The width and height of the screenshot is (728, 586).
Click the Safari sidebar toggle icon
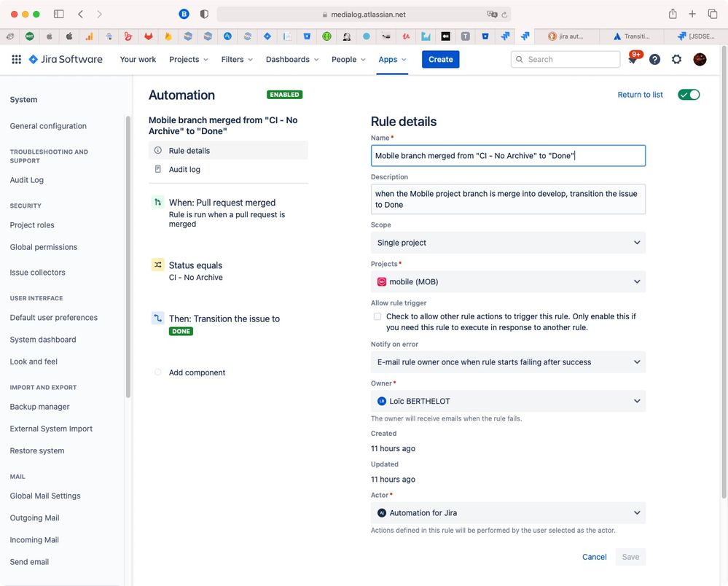(x=58, y=14)
